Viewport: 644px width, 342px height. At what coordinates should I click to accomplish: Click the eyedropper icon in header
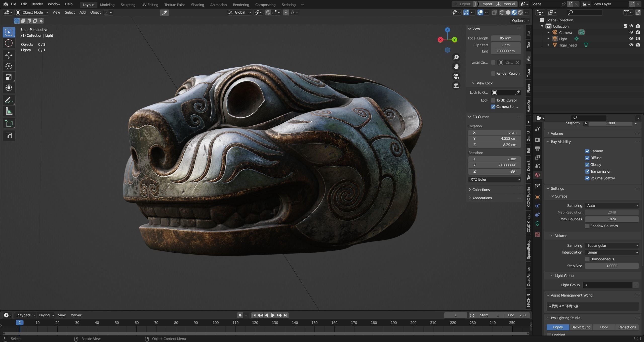(x=164, y=13)
